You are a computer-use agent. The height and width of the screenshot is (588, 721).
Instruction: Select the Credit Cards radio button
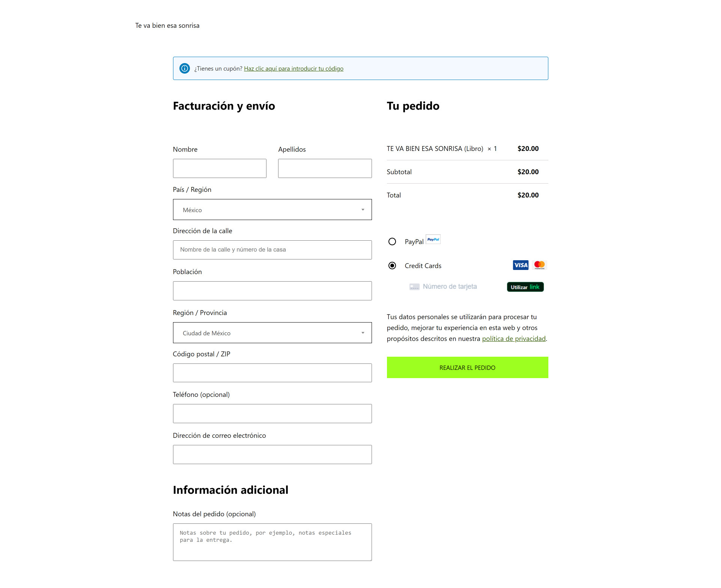point(392,265)
